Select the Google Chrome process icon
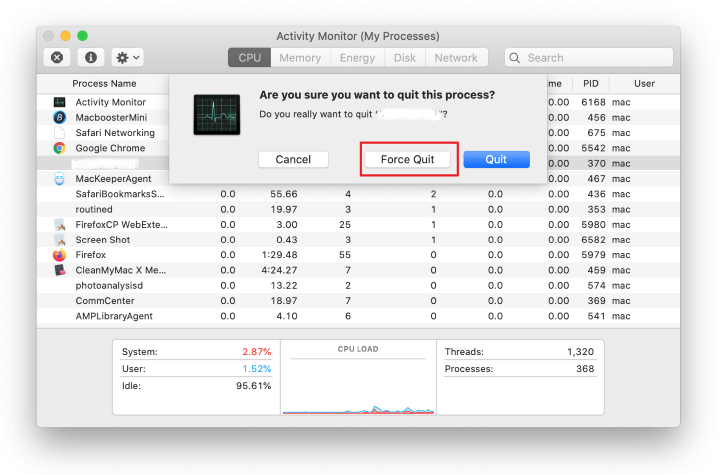This screenshot has height=475, width=720. coord(60,148)
